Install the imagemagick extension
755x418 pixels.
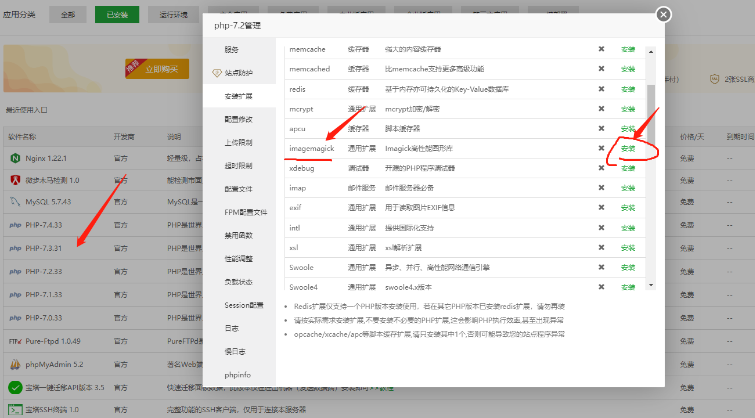coord(628,148)
